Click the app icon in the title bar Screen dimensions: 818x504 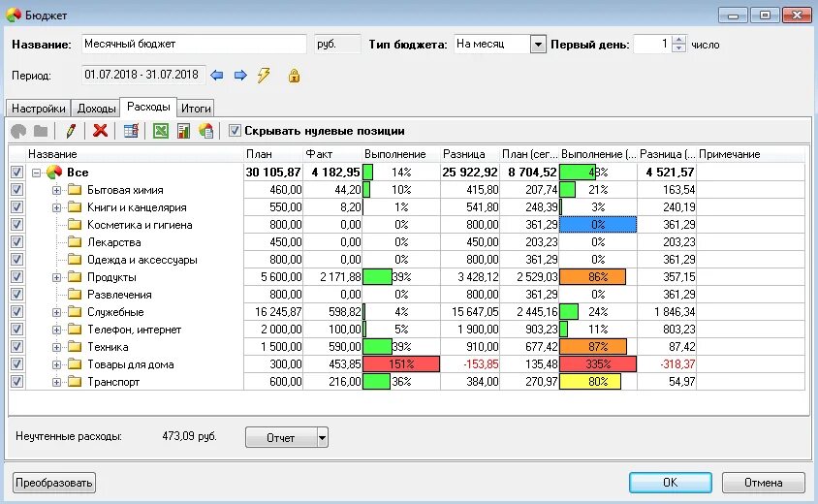pyautogui.click(x=14, y=15)
